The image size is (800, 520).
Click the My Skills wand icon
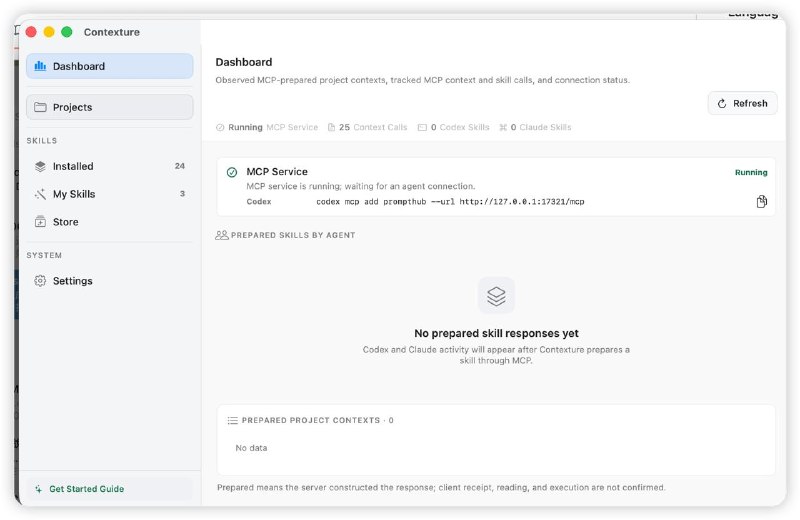[40, 194]
